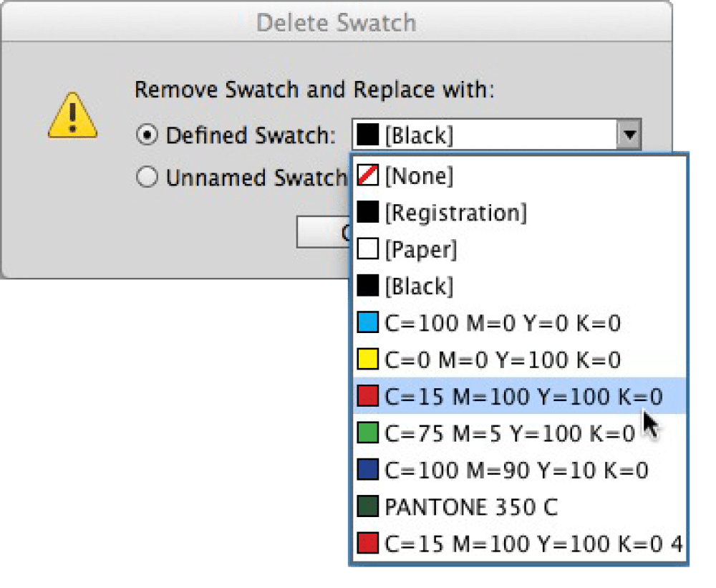Choose [None] from the swatch list
The width and height of the screenshot is (716, 588).
tap(419, 176)
